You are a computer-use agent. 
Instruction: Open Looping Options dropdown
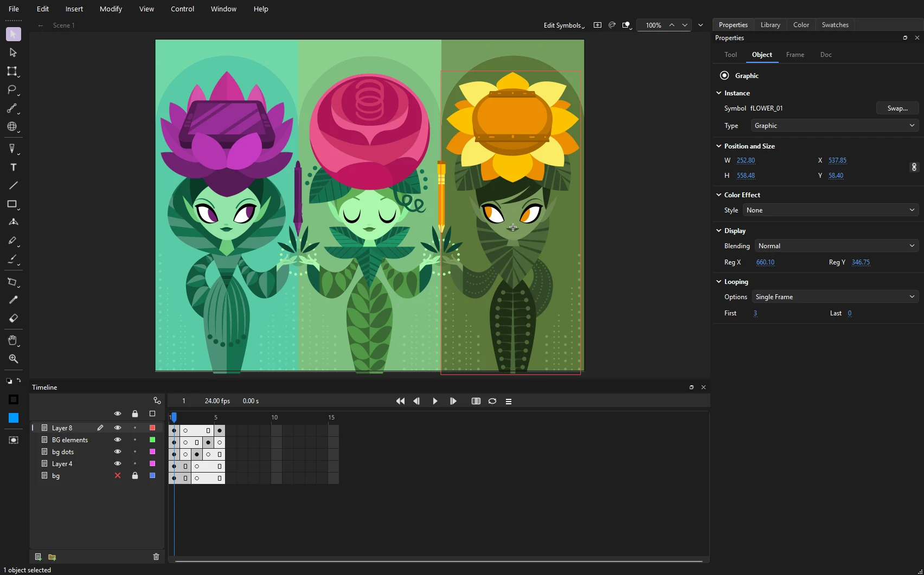coord(835,297)
